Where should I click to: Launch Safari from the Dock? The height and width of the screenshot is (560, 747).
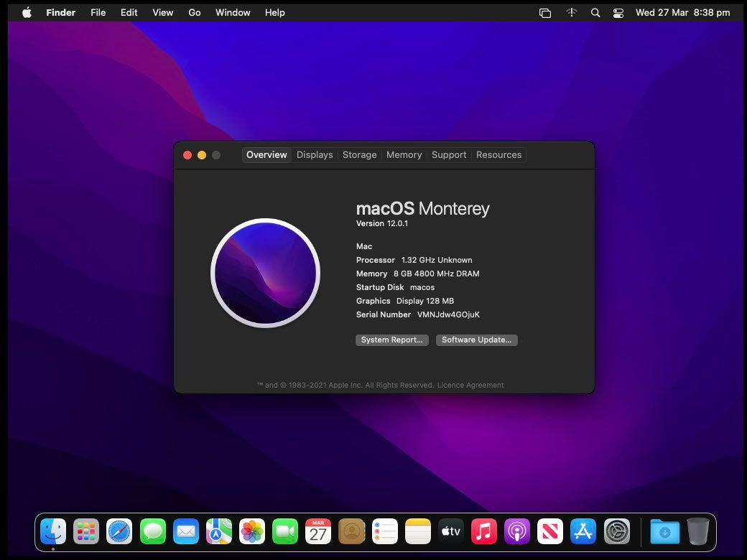tap(119, 531)
